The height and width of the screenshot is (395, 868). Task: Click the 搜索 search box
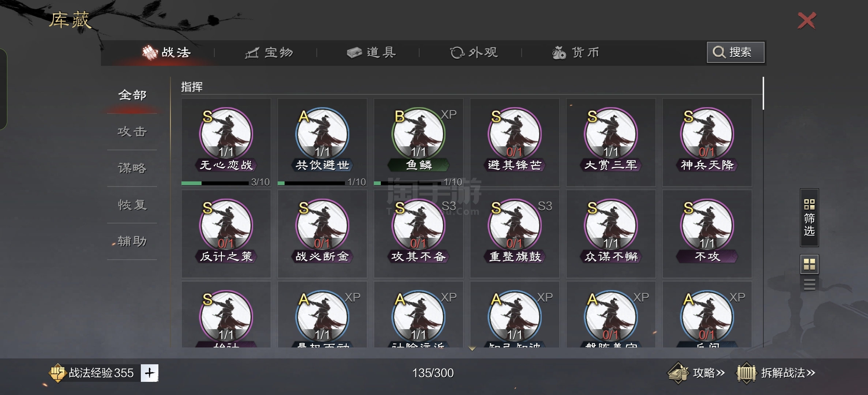(x=735, y=52)
